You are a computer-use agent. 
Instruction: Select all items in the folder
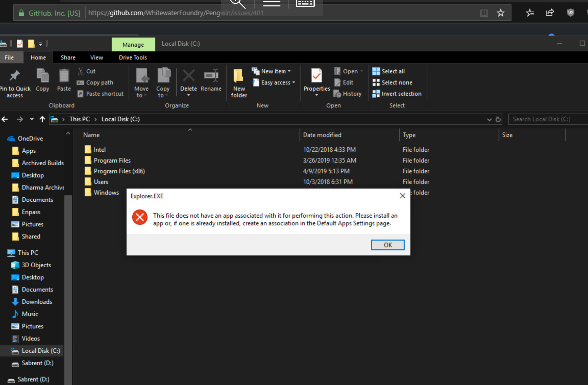pos(388,71)
